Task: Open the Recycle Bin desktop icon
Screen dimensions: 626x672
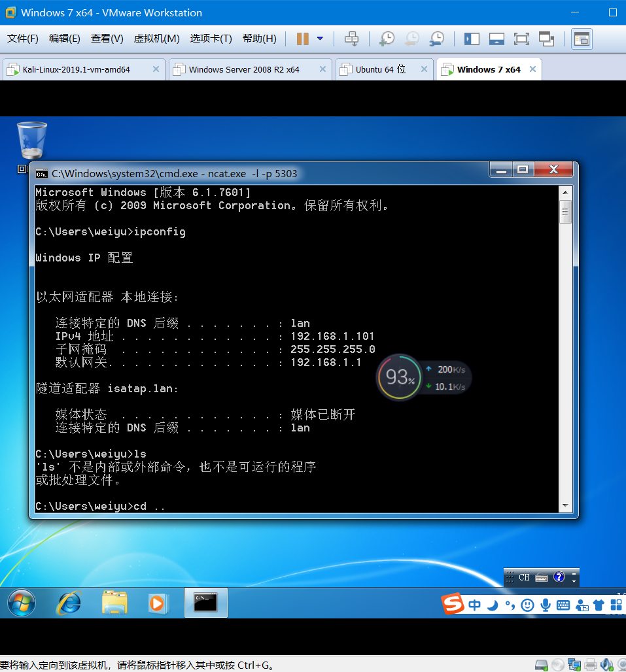Action: point(32,141)
